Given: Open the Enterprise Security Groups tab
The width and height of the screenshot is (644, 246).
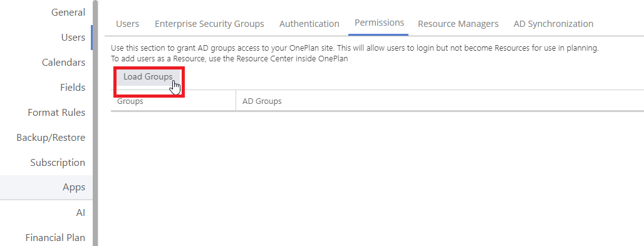Looking at the screenshot, I should click(x=209, y=24).
